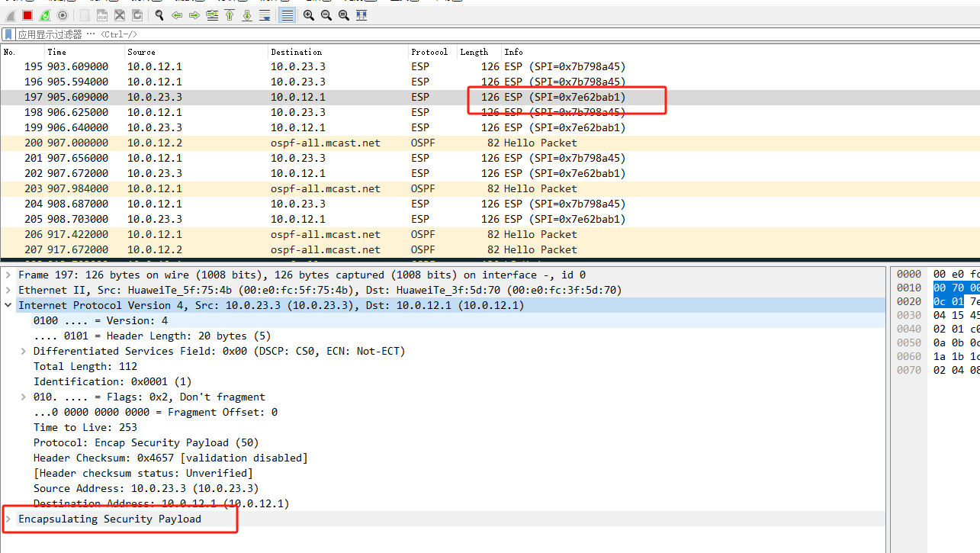Click the Version: 4 field line
The height and width of the screenshot is (553, 980).
point(101,320)
